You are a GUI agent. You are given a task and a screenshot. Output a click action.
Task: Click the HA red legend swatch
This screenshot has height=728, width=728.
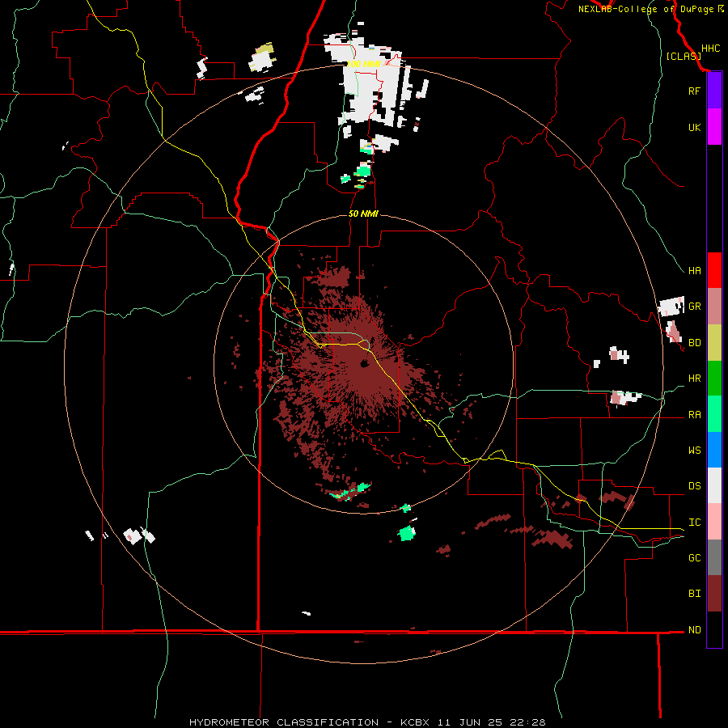point(714,270)
